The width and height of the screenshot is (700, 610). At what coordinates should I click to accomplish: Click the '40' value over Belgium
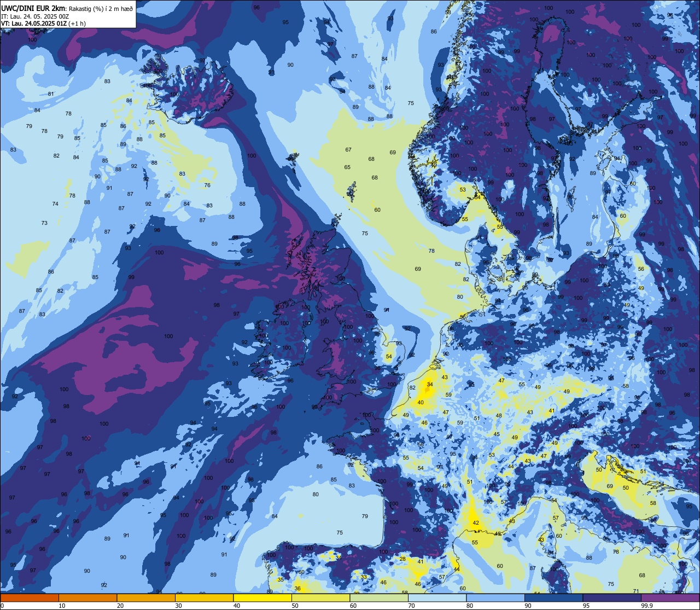coord(421,403)
